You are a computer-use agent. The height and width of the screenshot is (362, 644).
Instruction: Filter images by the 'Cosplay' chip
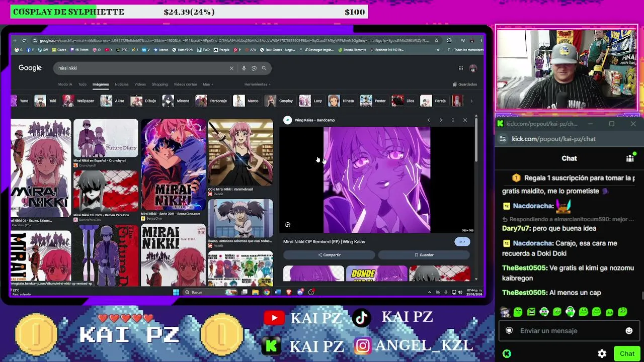click(x=279, y=101)
